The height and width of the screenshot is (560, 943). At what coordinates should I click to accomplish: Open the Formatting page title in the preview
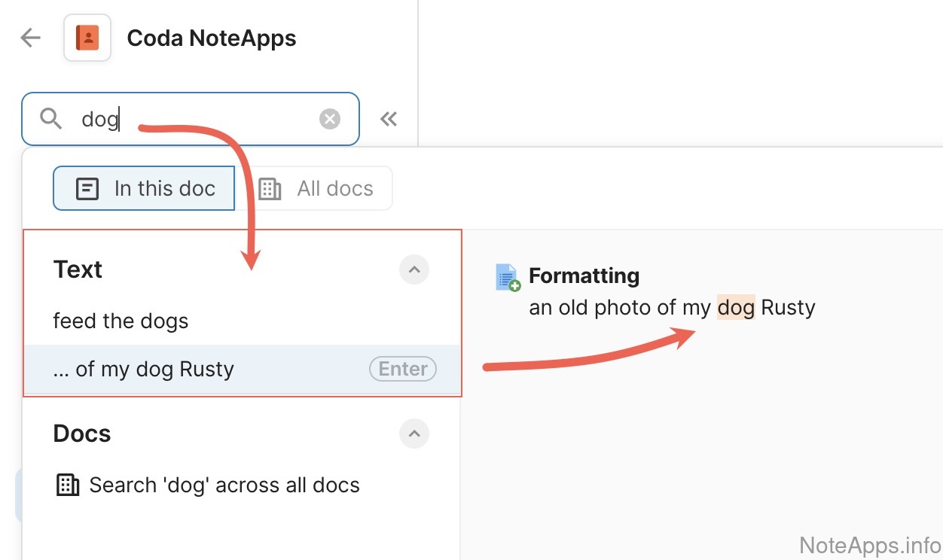click(x=584, y=276)
